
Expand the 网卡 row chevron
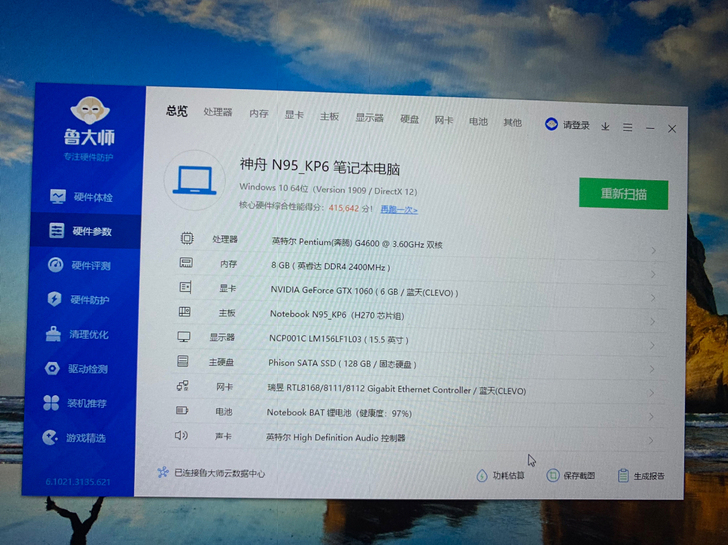click(x=651, y=393)
